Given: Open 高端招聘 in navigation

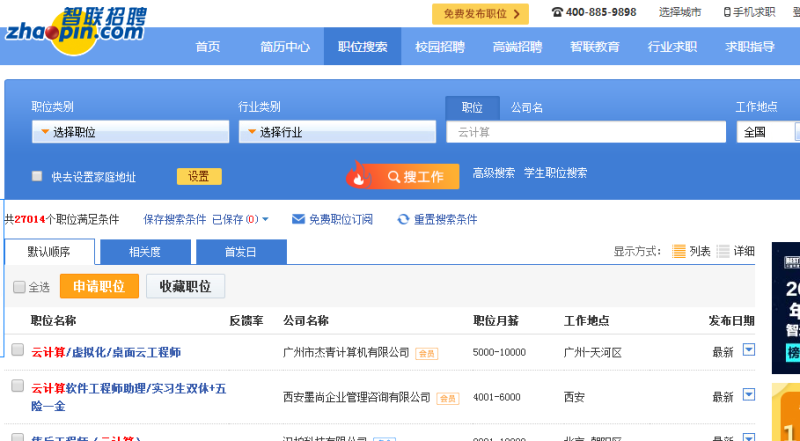Looking at the screenshot, I should pyautogui.click(x=517, y=47).
